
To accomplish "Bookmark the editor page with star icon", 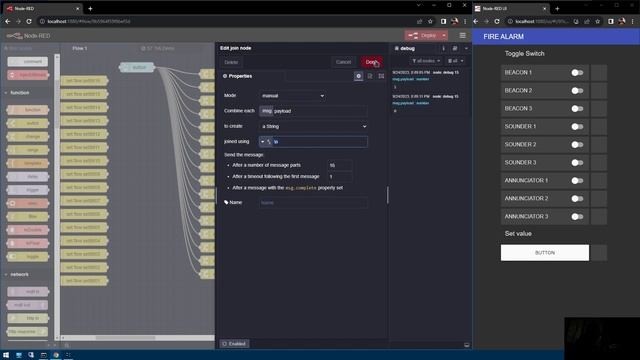I will tap(430, 21).
